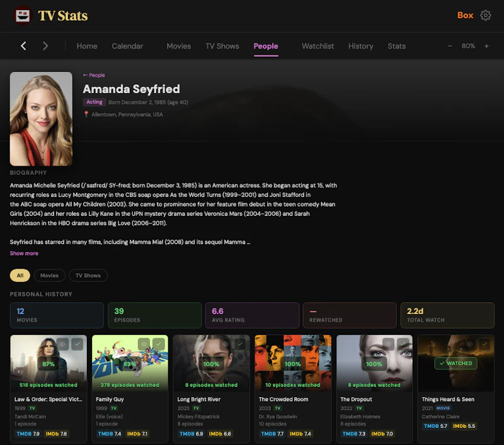The height and width of the screenshot is (445, 504).
Task: Click TMDB 7.9 rating on Law & Order
Action: point(28,434)
